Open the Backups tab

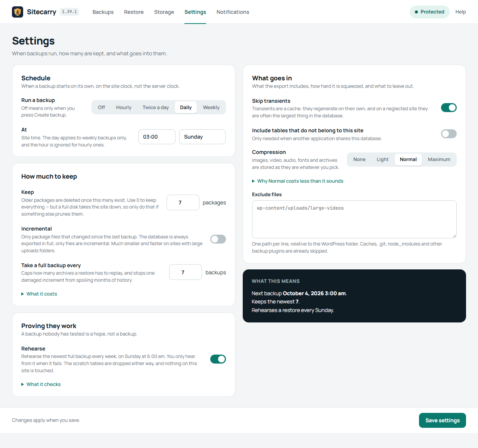click(x=103, y=12)
